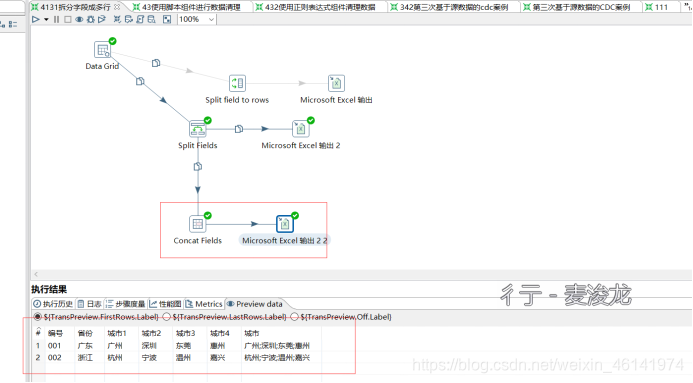Toggle the execution results pane icon
This screenshot has width=693, height=383.
tap(167, 19)
